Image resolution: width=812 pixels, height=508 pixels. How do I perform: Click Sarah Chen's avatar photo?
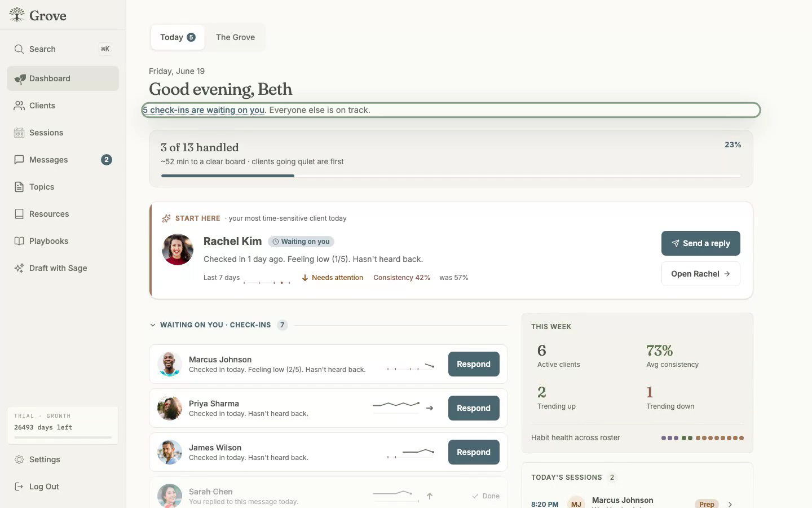169,496
